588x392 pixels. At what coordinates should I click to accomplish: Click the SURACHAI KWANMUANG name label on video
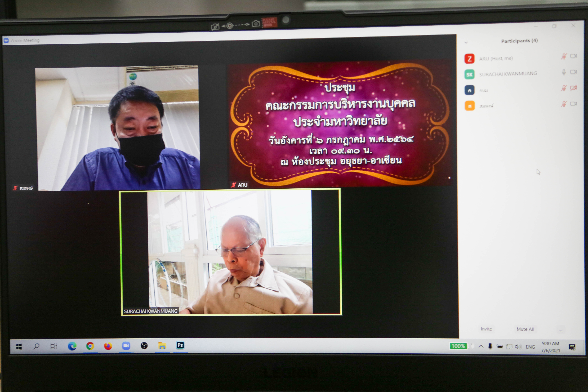point(151,311)
